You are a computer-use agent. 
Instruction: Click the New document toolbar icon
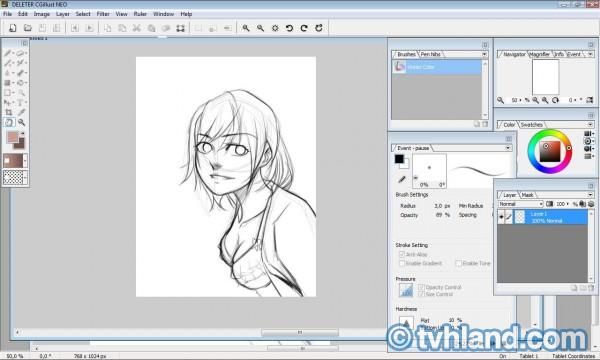tap(13, 28)
